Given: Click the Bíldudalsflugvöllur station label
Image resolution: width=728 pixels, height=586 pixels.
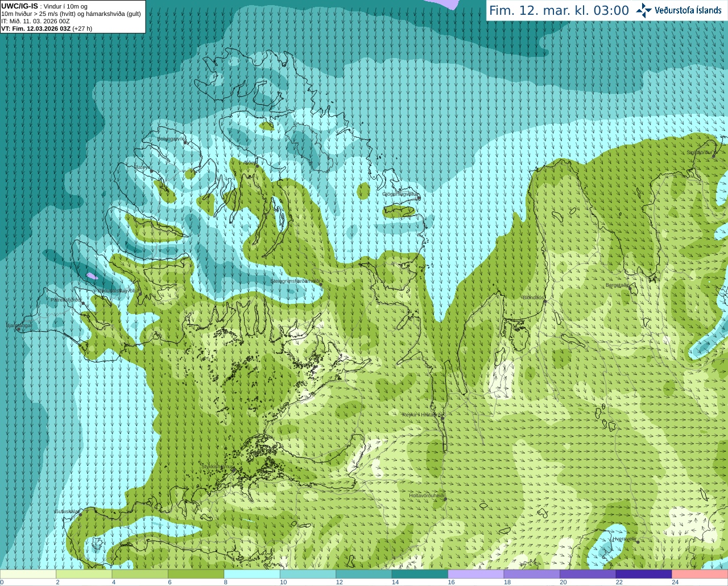Looking at the screenshot, I should (x=118, y=290).
